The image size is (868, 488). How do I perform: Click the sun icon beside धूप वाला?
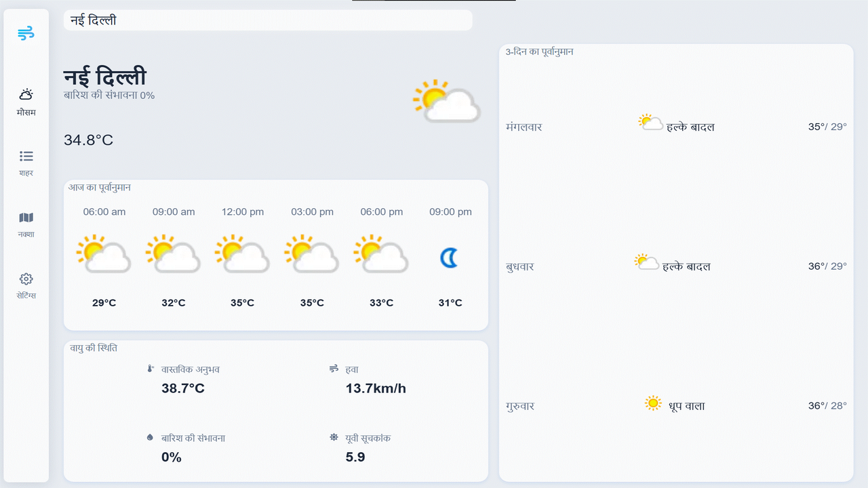653,403
